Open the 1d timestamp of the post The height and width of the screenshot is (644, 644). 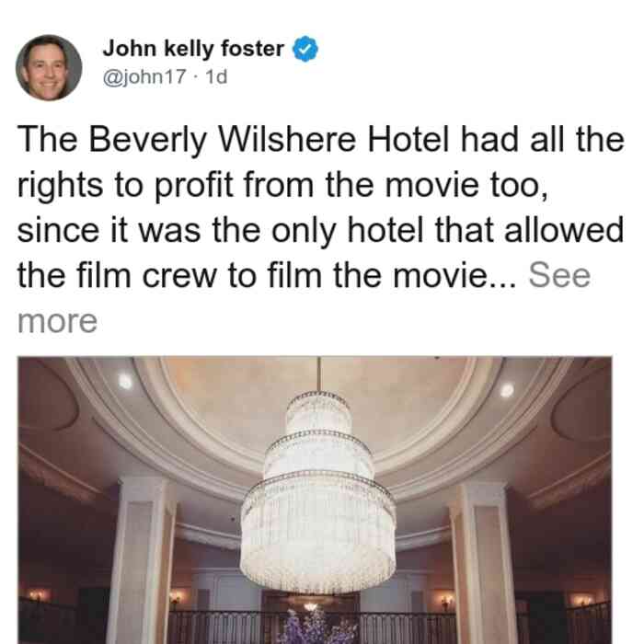[216, 76]
